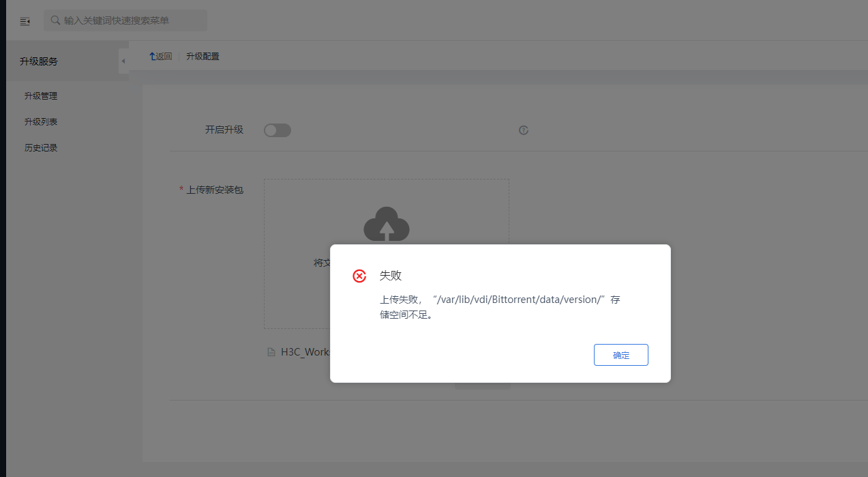Click the 确定 button in failure dialog

click(620, 355)
